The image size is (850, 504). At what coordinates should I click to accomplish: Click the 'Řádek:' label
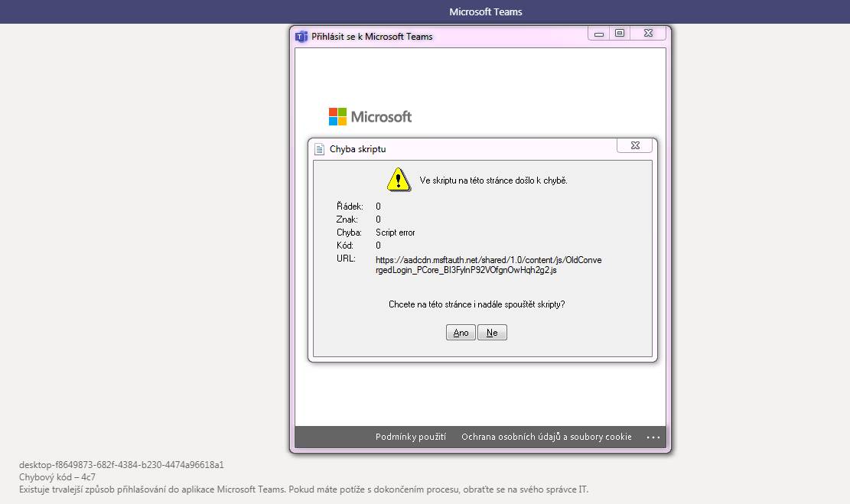point(350,206)
